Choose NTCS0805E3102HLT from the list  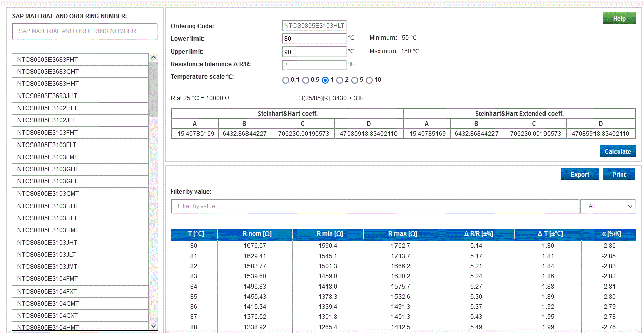tap(80, 108)
